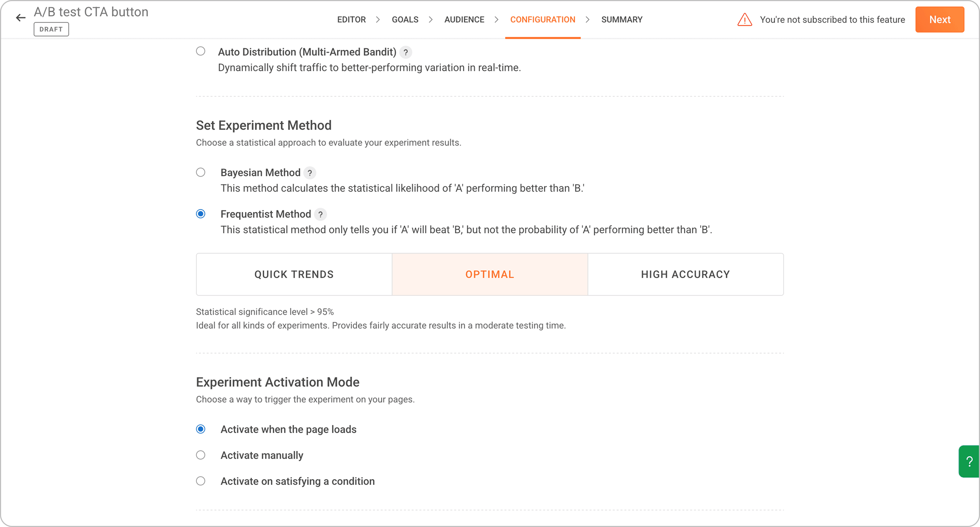
Task: Go to the Audience step
Action: [464, 20]
